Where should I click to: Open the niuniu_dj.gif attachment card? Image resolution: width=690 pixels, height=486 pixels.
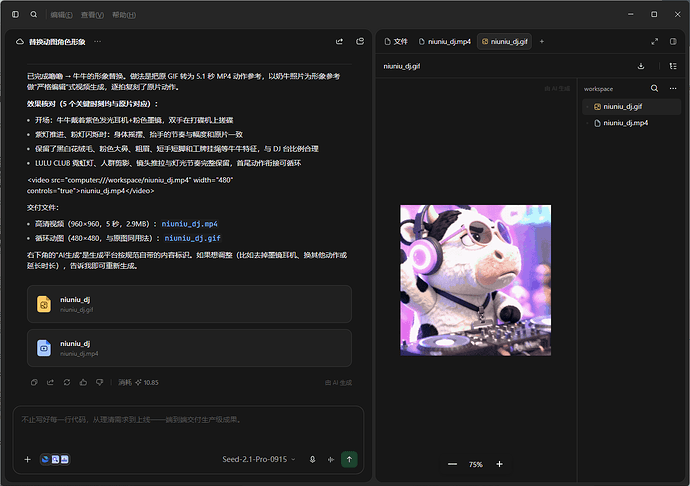click(x=189, y=304)
